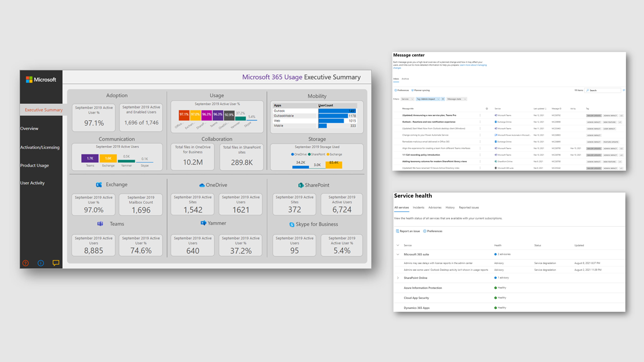The width and height of the screenshot is (644, 362).
Task: Click the Search box in Message center
Action: [603, 90]
